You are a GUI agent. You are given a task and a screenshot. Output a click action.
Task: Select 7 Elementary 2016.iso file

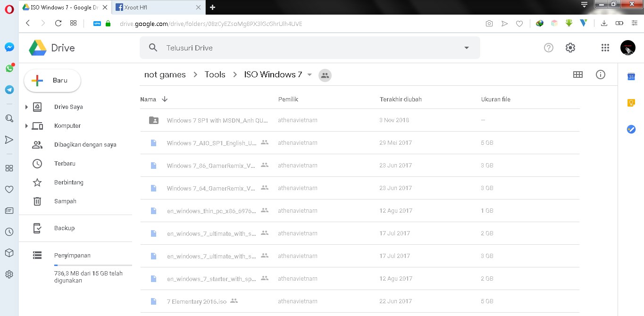pos(360,301)
